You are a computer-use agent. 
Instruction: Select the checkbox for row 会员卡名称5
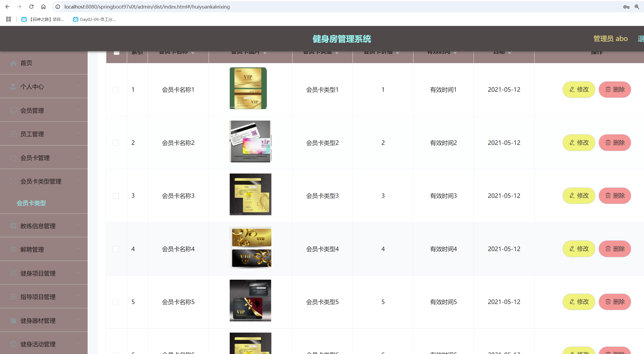116,302
